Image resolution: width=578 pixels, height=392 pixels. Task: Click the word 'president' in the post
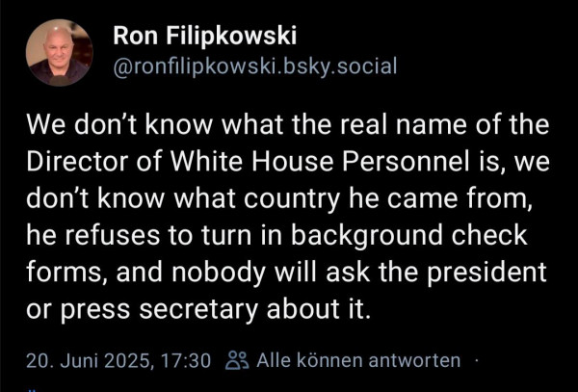click(486, 272)
